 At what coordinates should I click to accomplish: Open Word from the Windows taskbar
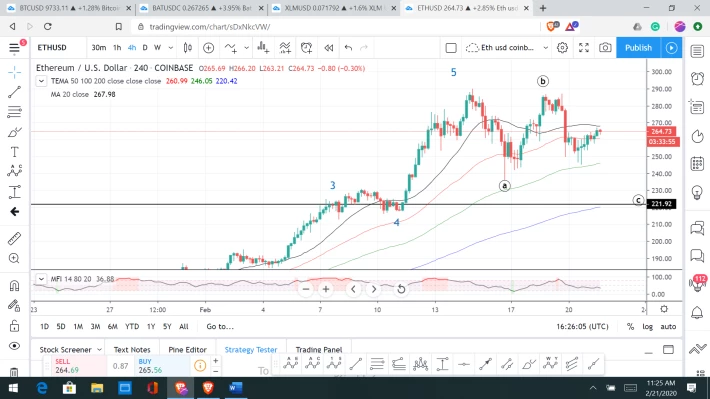coord(235,388)
